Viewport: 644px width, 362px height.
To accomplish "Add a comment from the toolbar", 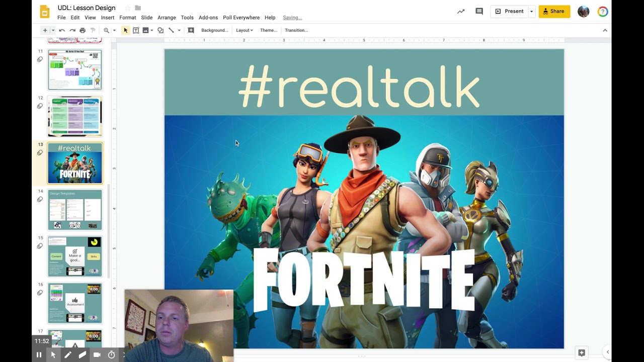I will click(x=191, y=30).
